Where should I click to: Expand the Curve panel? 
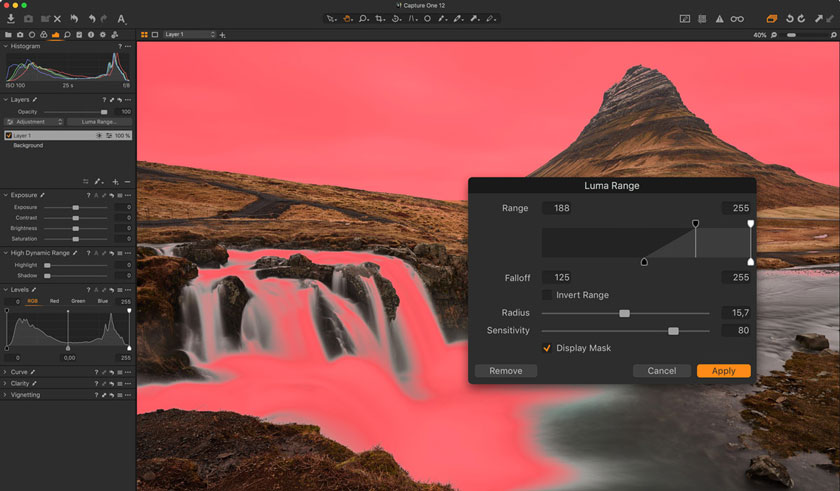(20, 372)
